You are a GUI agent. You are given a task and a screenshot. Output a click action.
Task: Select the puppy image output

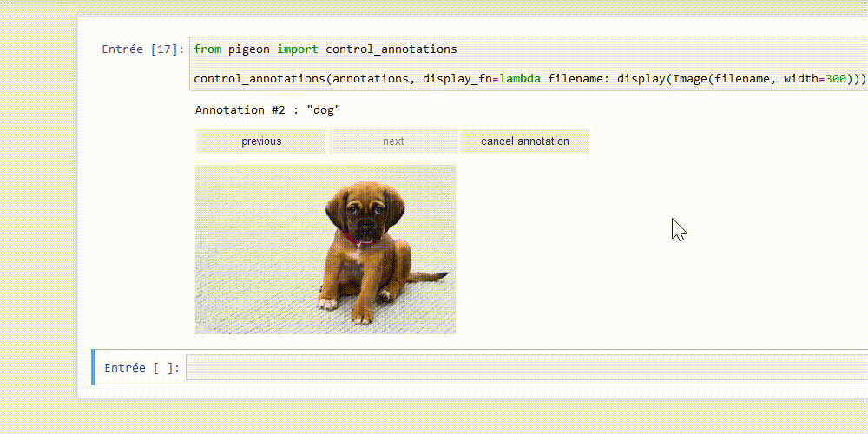pyautogui.click(x=325, y=249)
